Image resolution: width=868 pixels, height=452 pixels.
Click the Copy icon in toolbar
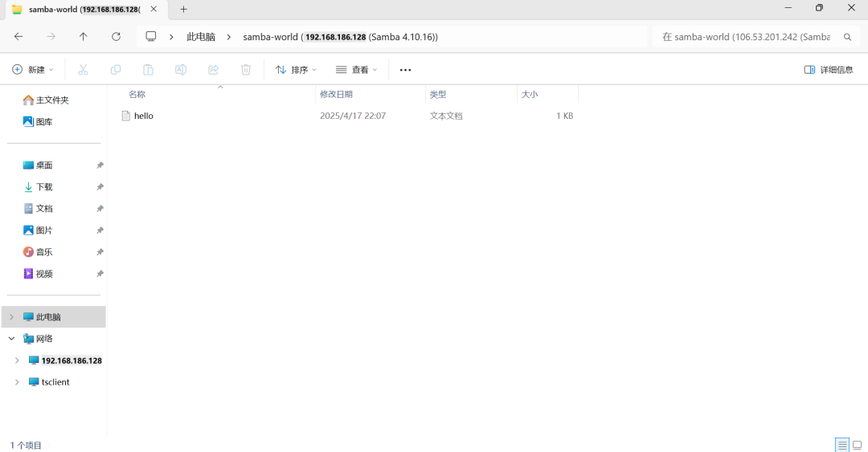pos(116,70)
